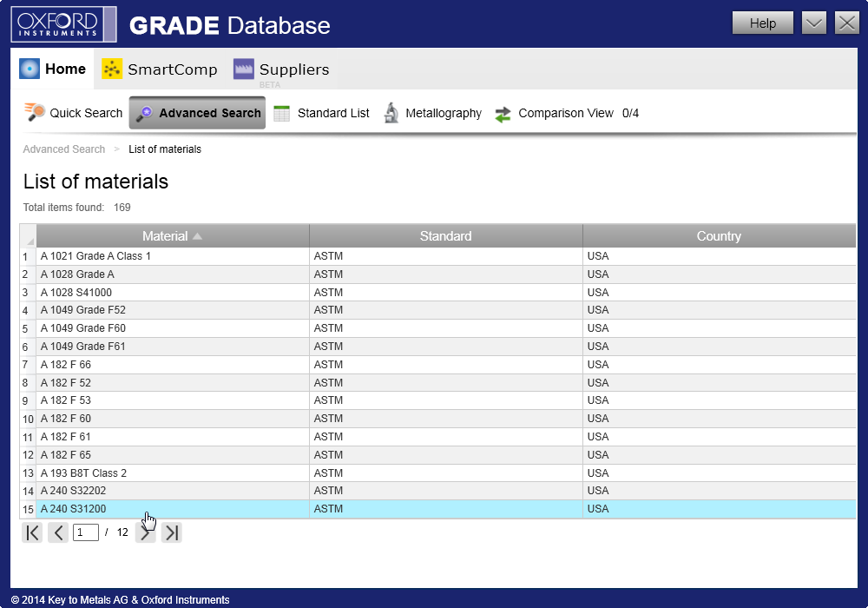Image resolution: width=868 pixels, height=608 pixels.
Task: Open Comparison View
Action: pos(566,113)
